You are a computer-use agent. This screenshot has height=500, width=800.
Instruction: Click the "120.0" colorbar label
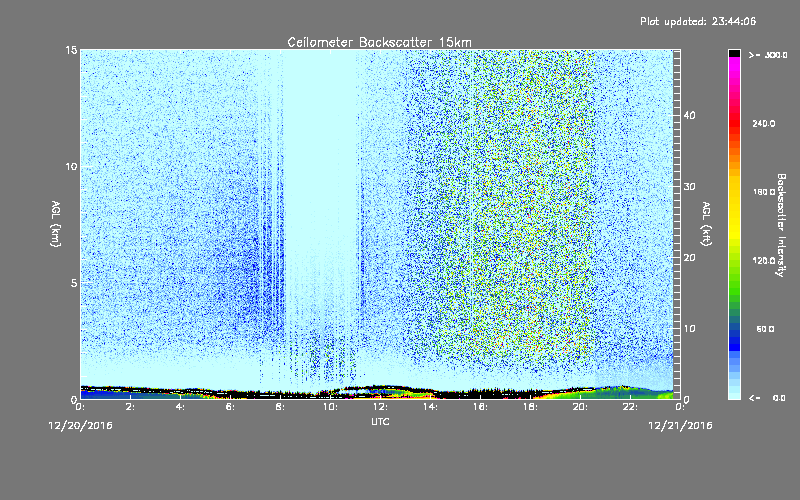coord(764,261)
